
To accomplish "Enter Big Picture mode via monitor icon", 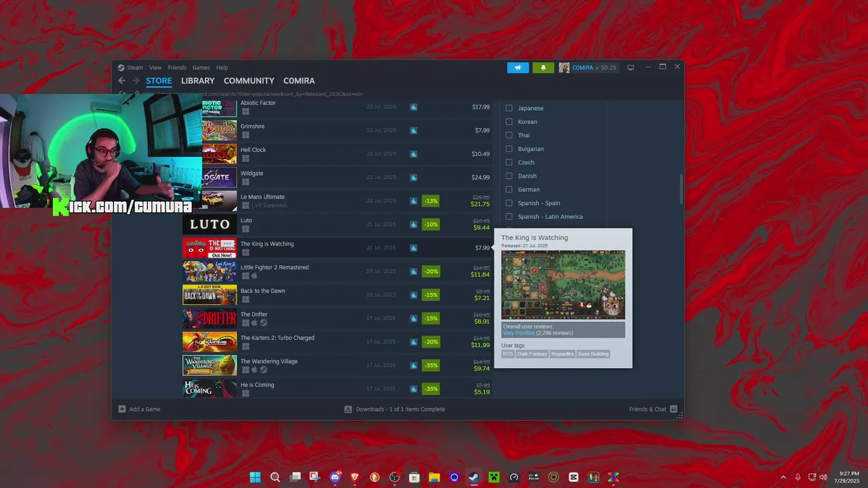I will pos(631,68).
